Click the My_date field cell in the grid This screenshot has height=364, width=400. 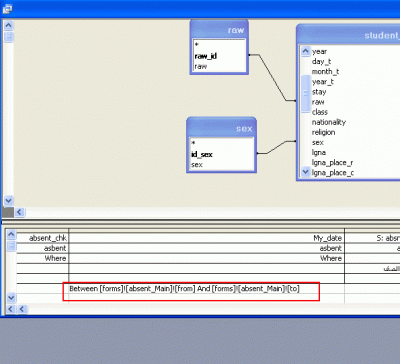point(206,238)
